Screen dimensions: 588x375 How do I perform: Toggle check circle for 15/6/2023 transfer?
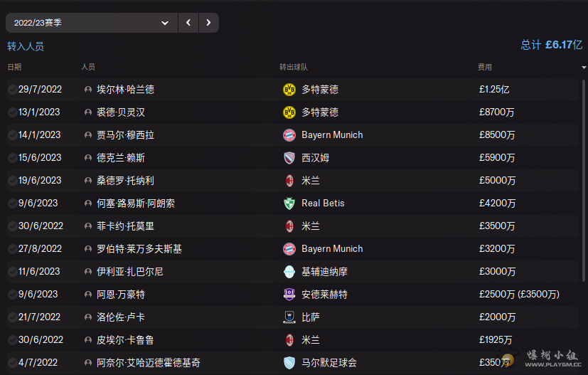(x=13, y=158)
